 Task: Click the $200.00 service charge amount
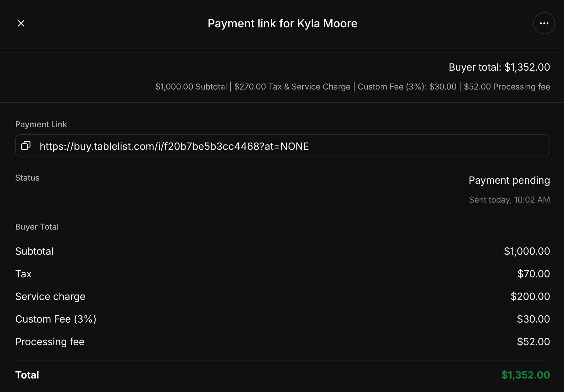coord(530,297)
